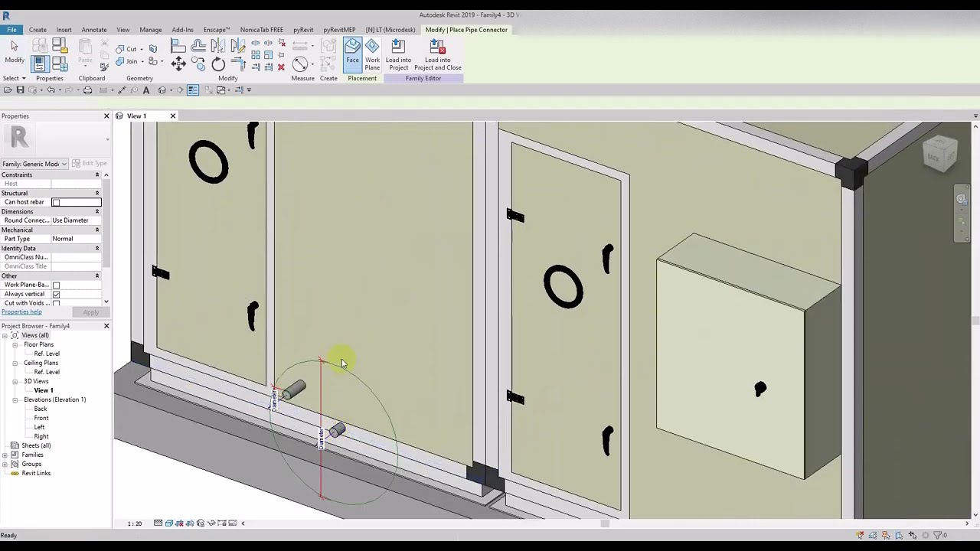
Task: Select the Face placement tool
Action: coord(352,54)
